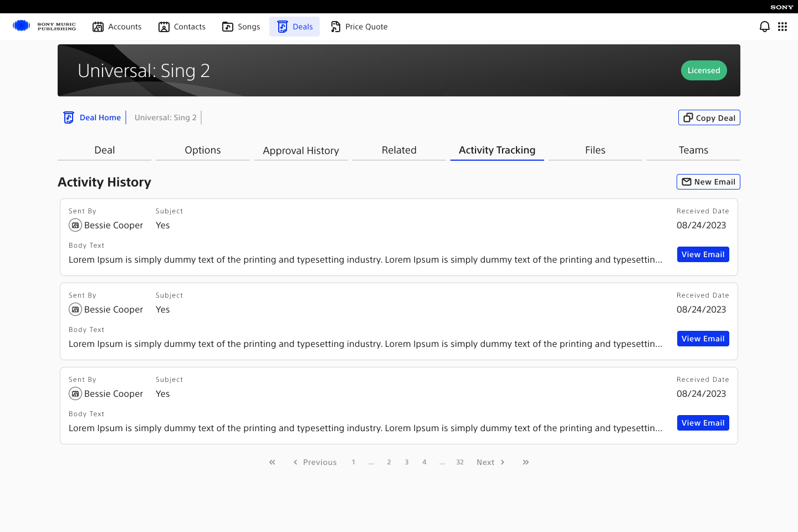Click the third email's received date 08/24/2023
This screenshot has width=798, height=532.
click(701, 393)
